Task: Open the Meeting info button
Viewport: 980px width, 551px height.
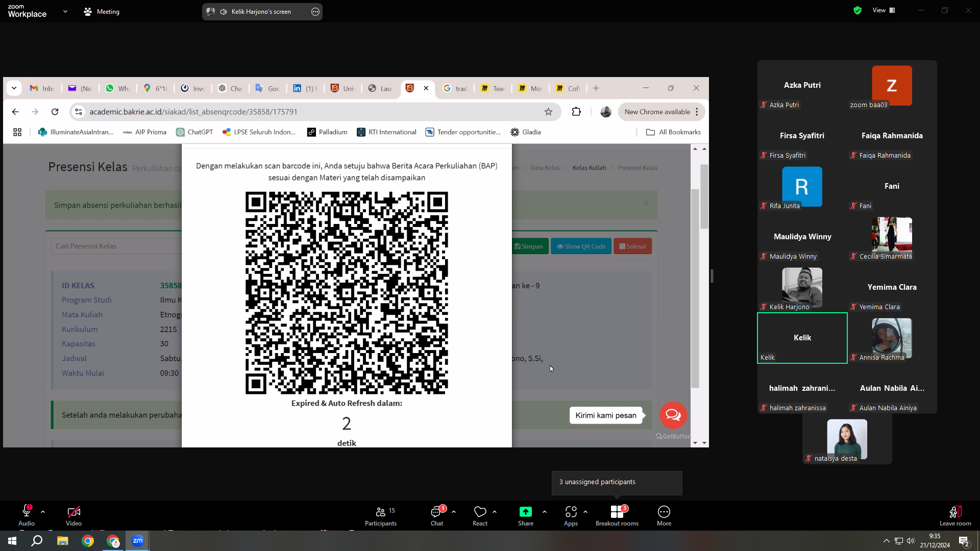Action: pyautogui.click(x=102, y=12)
